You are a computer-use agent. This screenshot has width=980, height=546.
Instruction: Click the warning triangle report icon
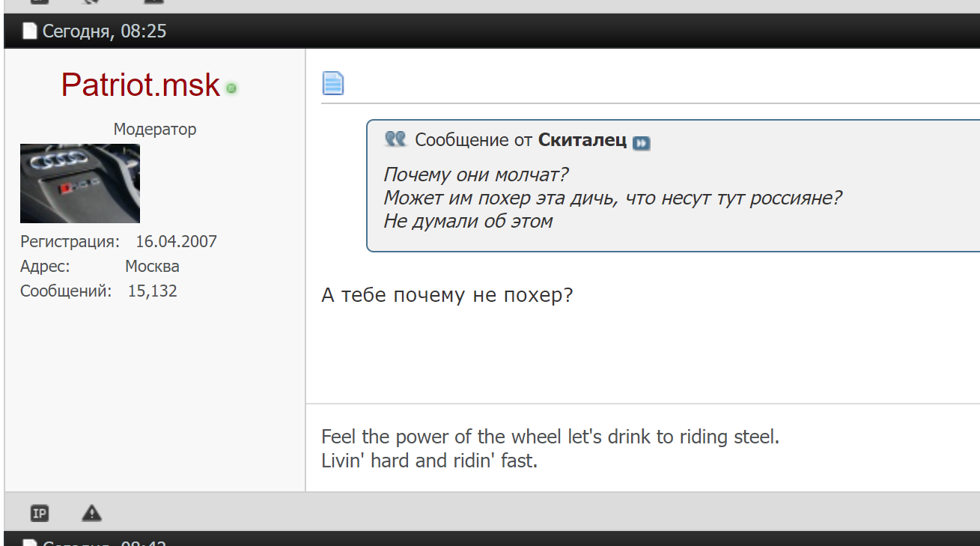pos(91,513)
